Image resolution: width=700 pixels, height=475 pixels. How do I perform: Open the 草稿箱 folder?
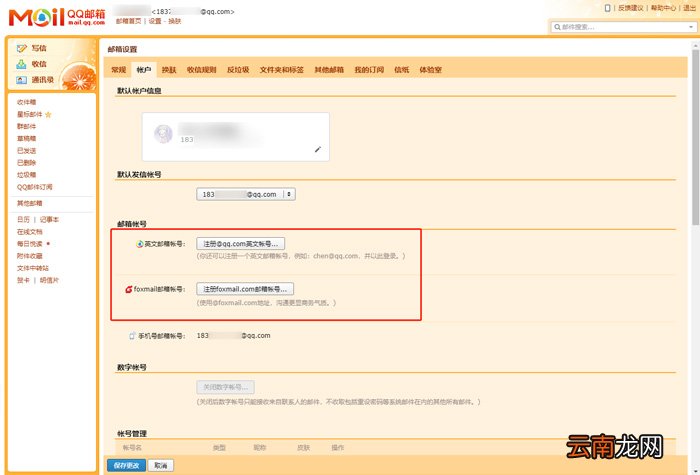tap(26, 139)
